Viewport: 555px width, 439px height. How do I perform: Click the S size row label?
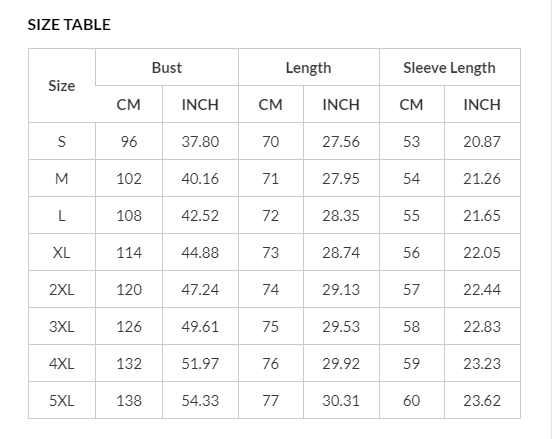(62, 141)
